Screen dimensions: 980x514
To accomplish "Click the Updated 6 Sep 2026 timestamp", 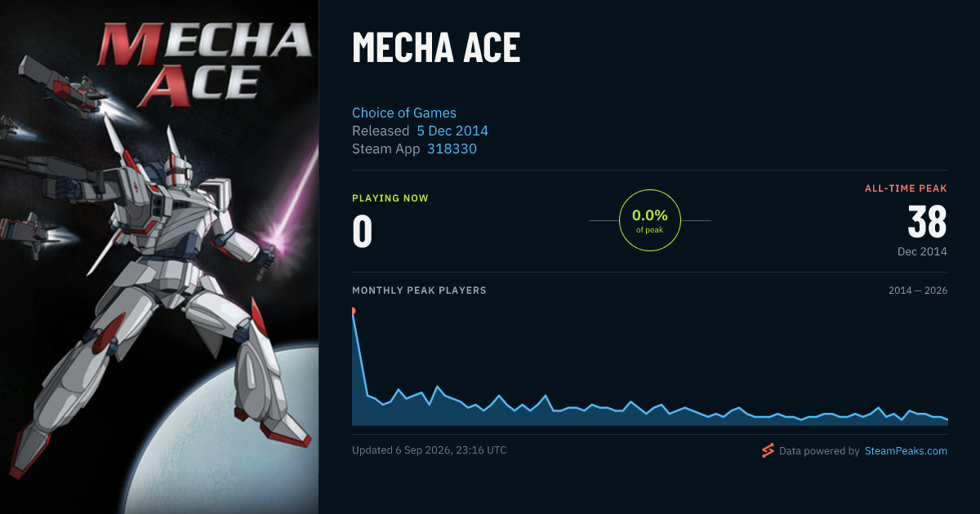I will pos(430,450).
